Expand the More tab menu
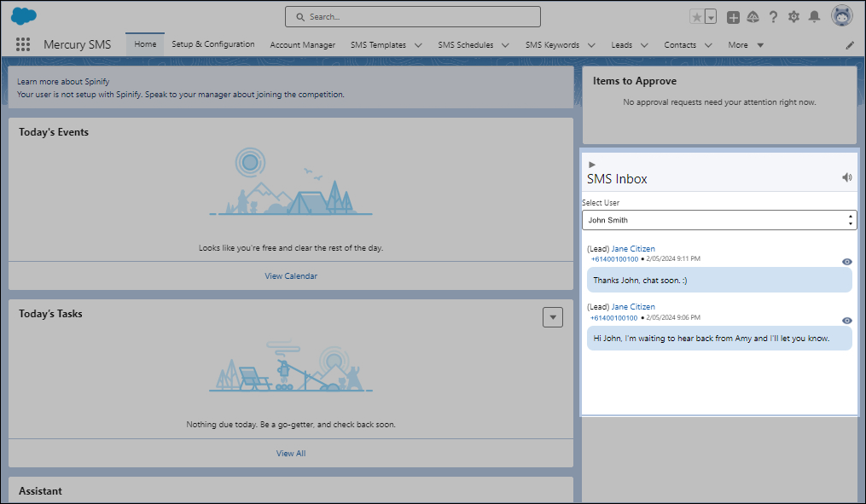 coord(759,44)
